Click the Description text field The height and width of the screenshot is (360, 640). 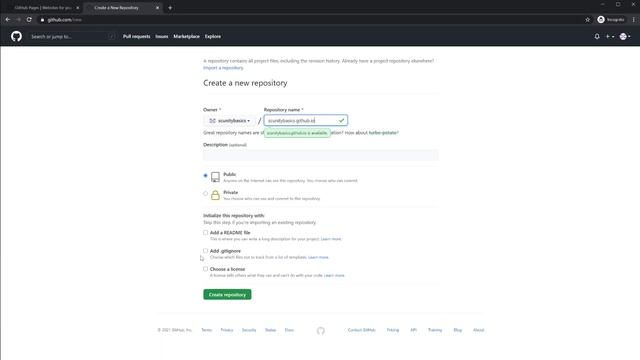[x=321, y=155]
